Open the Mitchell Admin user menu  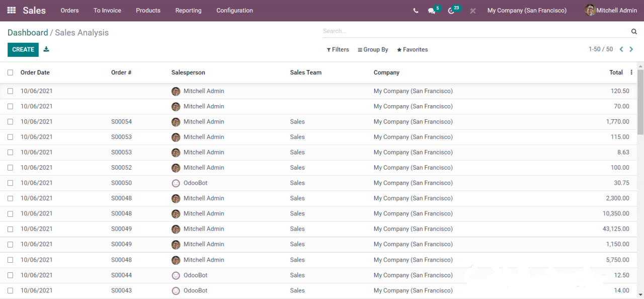point(611,10)
